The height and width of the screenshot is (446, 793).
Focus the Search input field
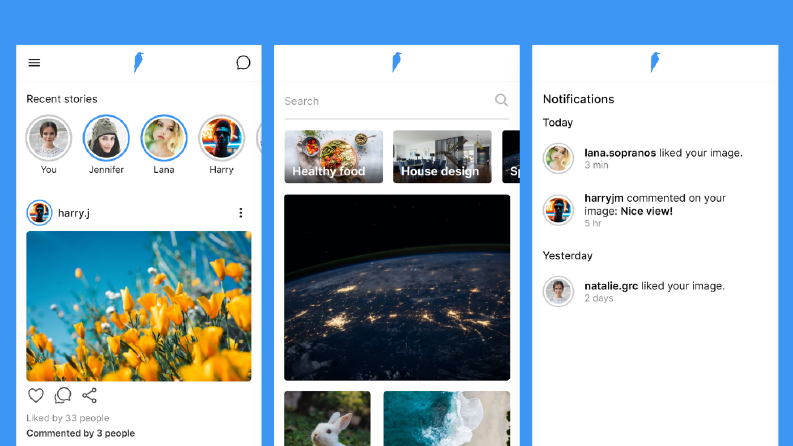click(x=396, y=101)
